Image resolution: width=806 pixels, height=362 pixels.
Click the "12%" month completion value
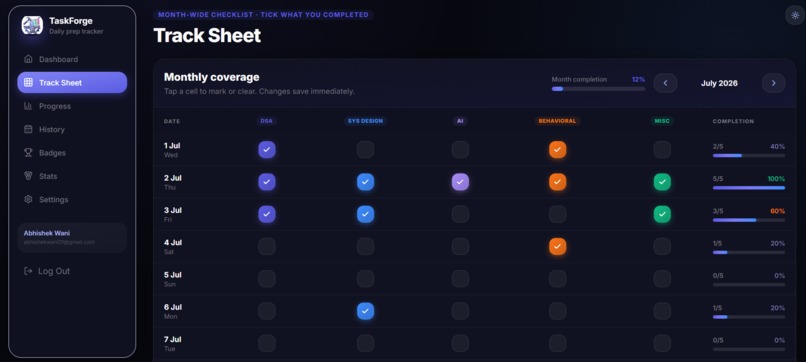638,80
